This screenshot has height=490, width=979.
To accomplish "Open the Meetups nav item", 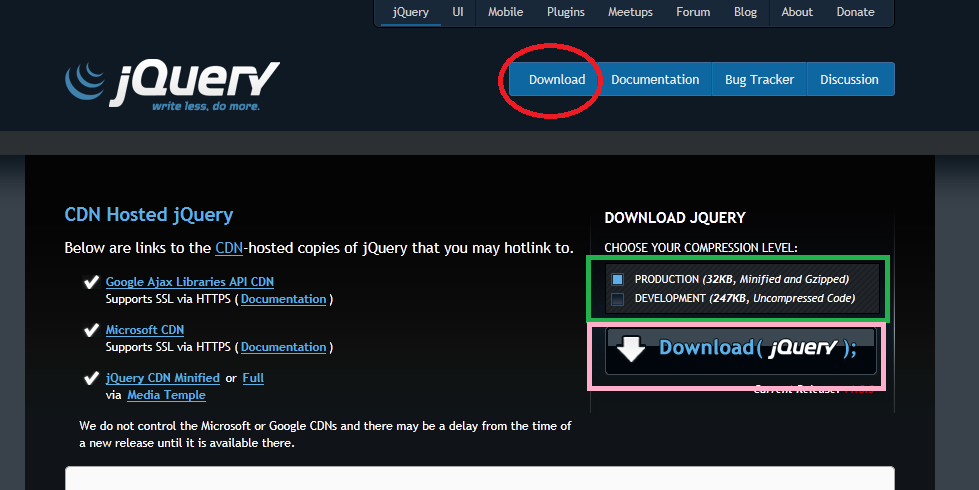I will coord(630,12).
